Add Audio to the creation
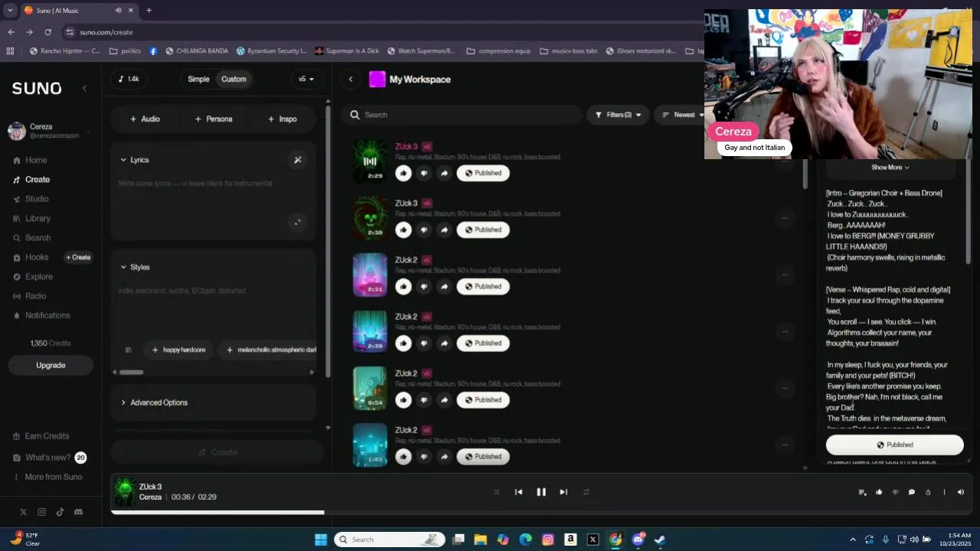This screenshot has height=551, width=980. [x=145, y=119]
